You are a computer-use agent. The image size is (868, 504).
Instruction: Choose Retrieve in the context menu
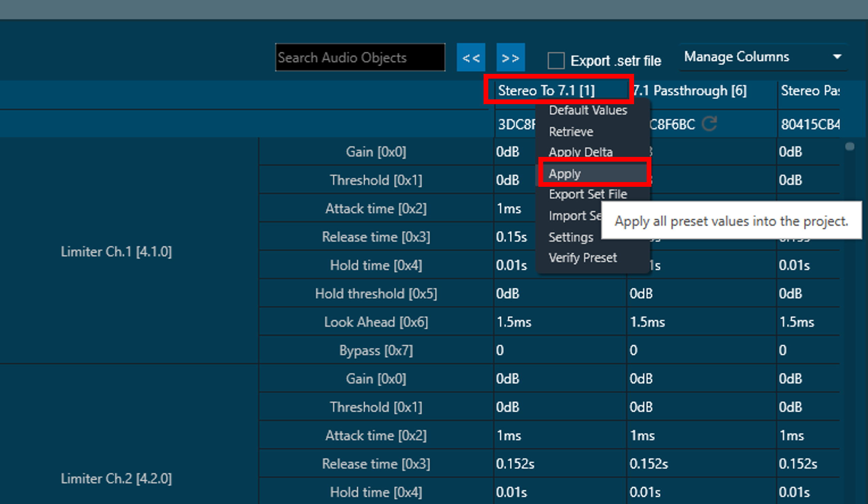[571, 131]
